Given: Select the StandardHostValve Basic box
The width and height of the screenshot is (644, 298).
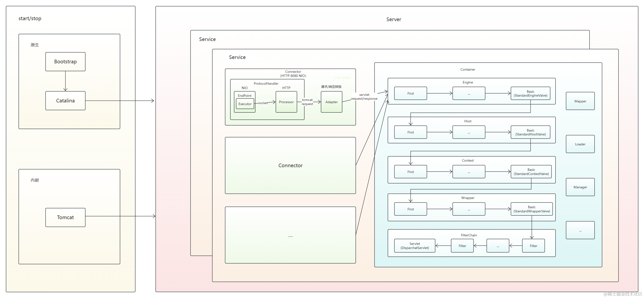Looking at the screenshot, I should point(530,132).
